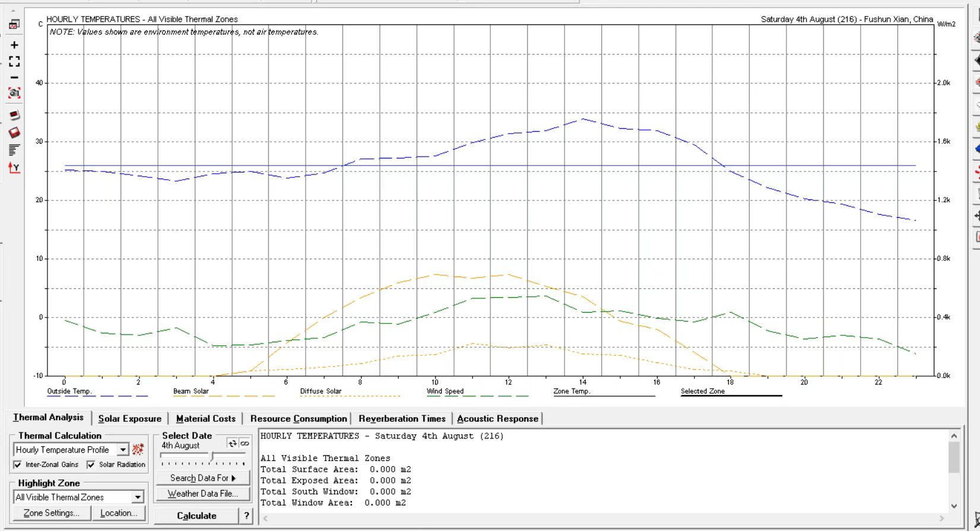Viewport: 980px width, 531px height.
Task: Click the Diffuse Solar legend entry
Action: click(x=321, y=392)
